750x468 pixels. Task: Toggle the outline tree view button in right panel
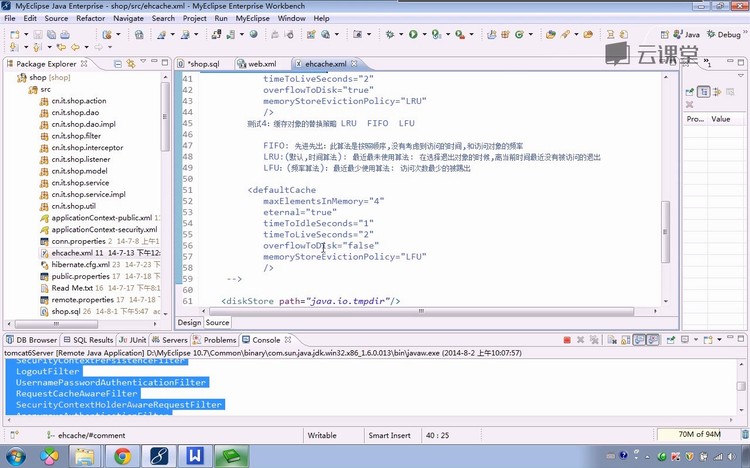(x=703, y=92)
